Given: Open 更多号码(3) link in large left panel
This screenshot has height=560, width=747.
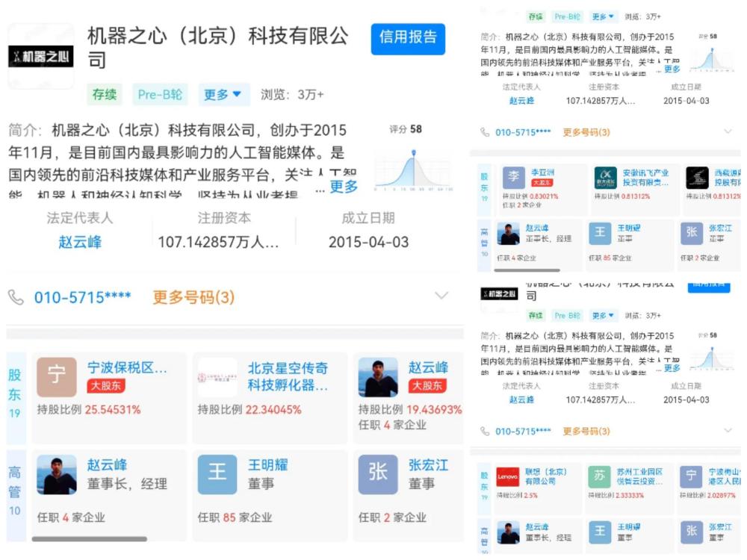Looking at the screenshot, I should tap(193, 298).
